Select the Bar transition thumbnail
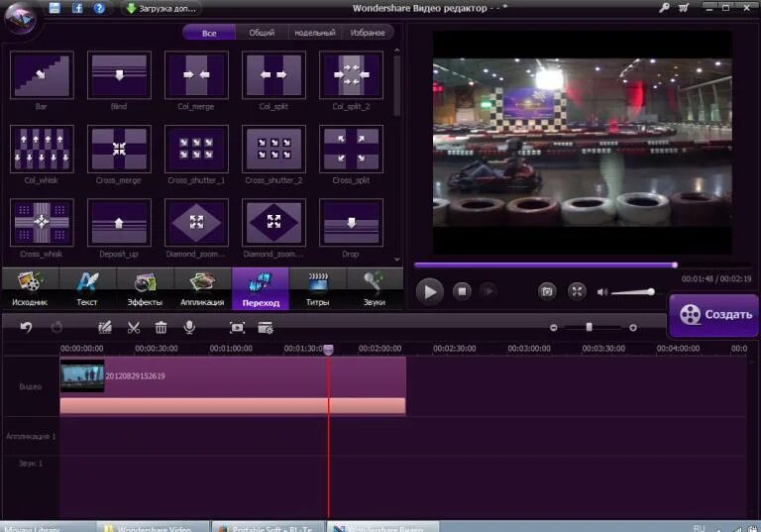 (42, 75)
